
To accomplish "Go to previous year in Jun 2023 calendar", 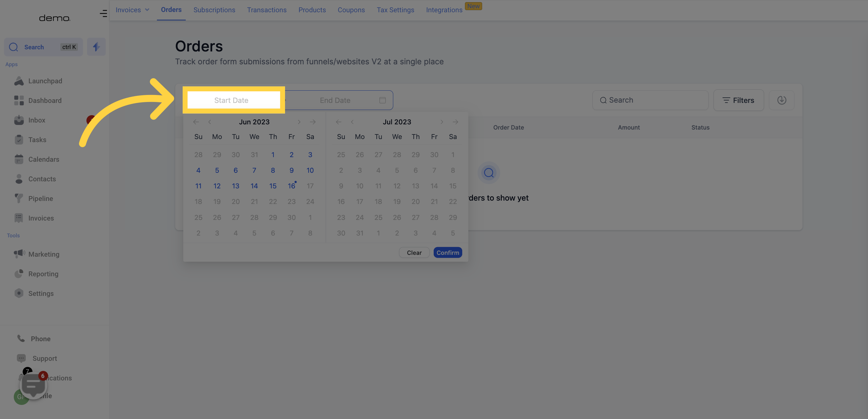I will click(x=196, y=122).
